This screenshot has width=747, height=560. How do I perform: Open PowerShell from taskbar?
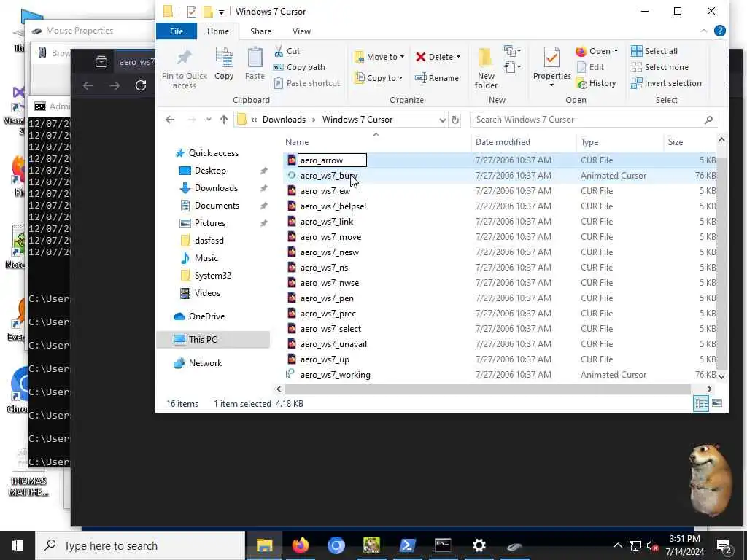tap(407, 545)
